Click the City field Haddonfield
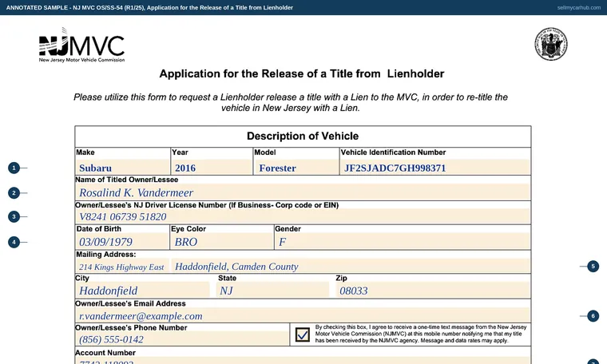This screenshot has height=364, width=607. pyautogui.click(x=142, y=290)
